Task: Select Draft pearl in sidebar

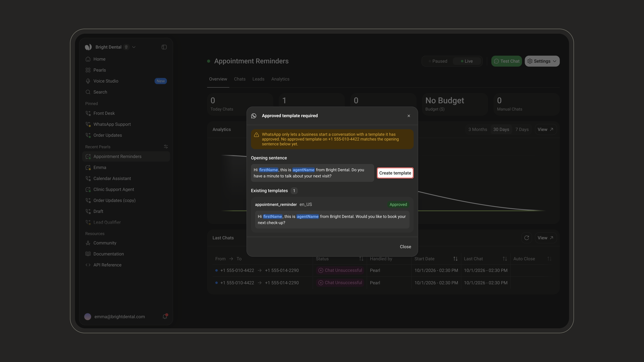Action: [126, 211]
